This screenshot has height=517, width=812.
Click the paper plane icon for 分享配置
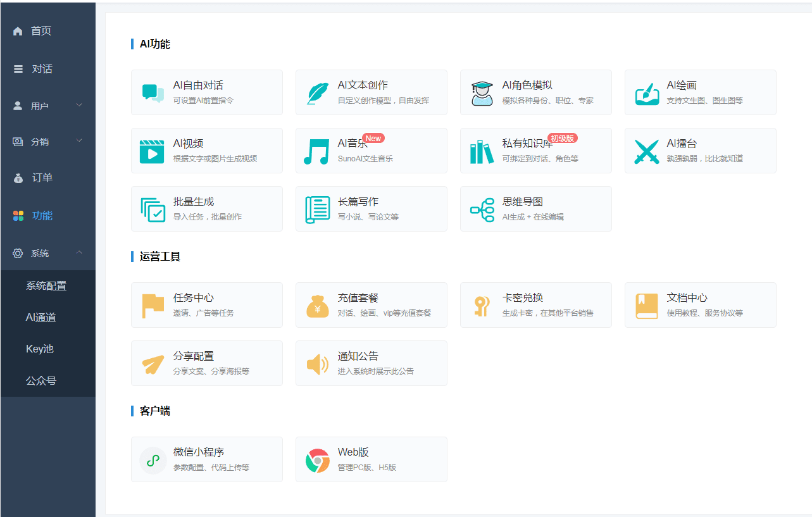click(153, 364)
